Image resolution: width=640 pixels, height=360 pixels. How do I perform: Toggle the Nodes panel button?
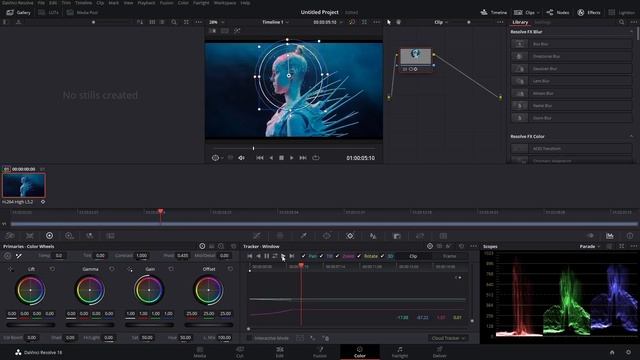[558, 13]
